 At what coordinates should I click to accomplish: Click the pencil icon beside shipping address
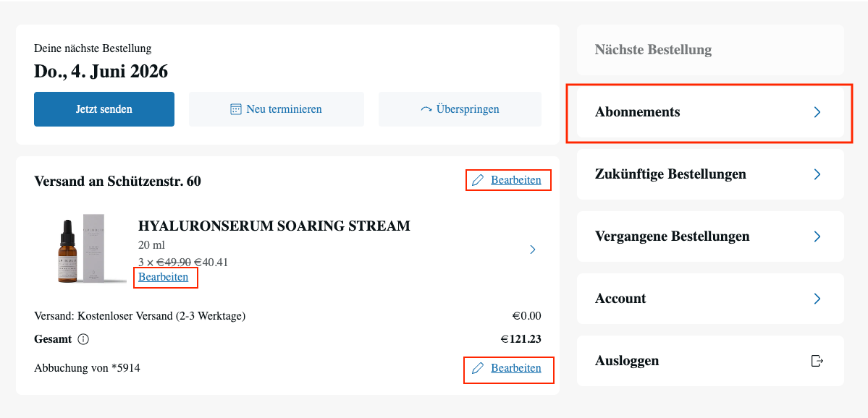point(478,180)
